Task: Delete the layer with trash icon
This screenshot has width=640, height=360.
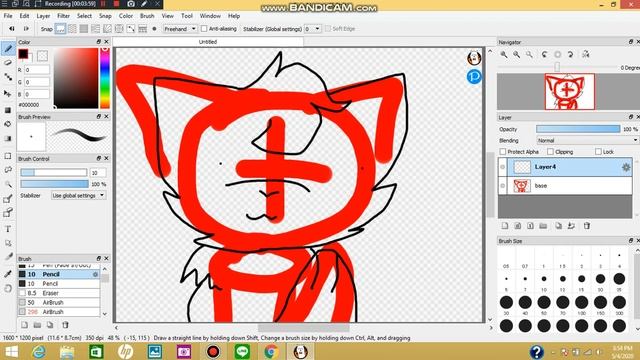Action: (x=587, y=226)
